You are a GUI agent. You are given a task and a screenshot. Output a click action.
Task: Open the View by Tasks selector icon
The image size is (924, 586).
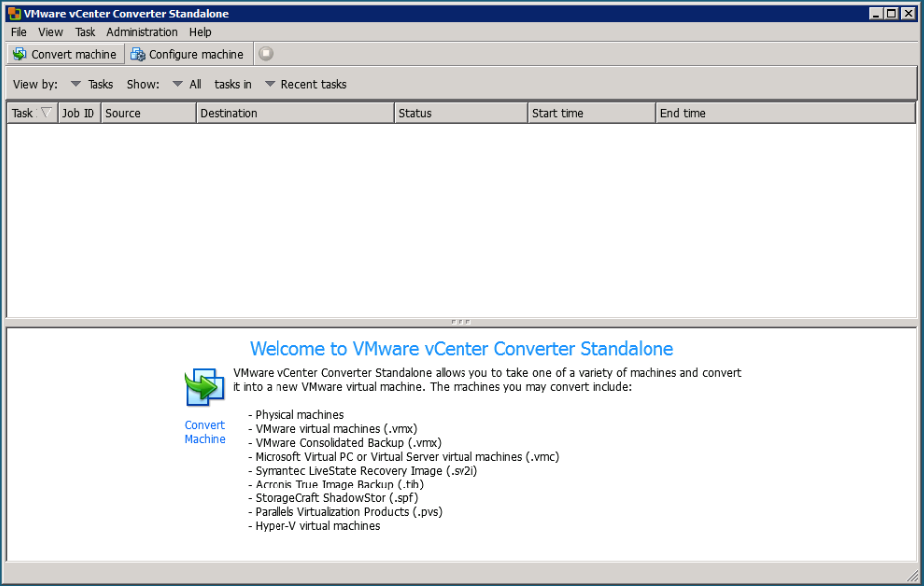point(76,84)
